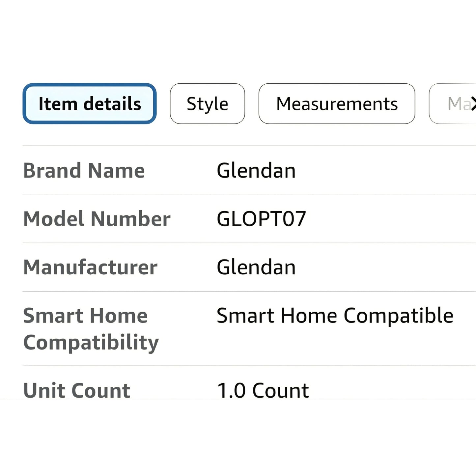This screenshot has height=476, width=476.
Task: Select the GLOPT07 model number value
Action: click(x=261, y=219)
